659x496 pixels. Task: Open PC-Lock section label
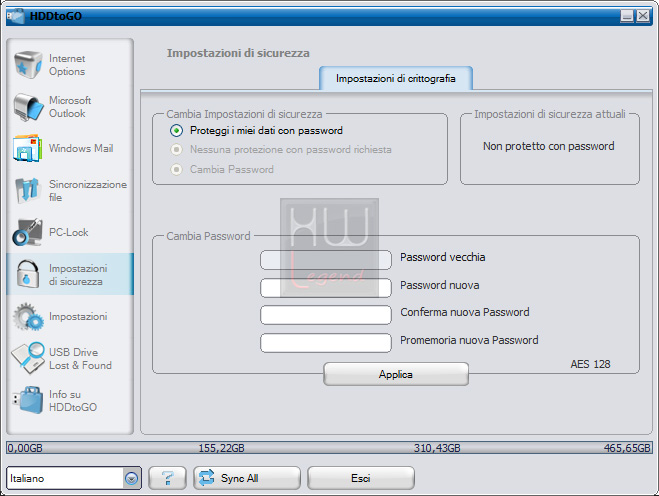point(69,232)
